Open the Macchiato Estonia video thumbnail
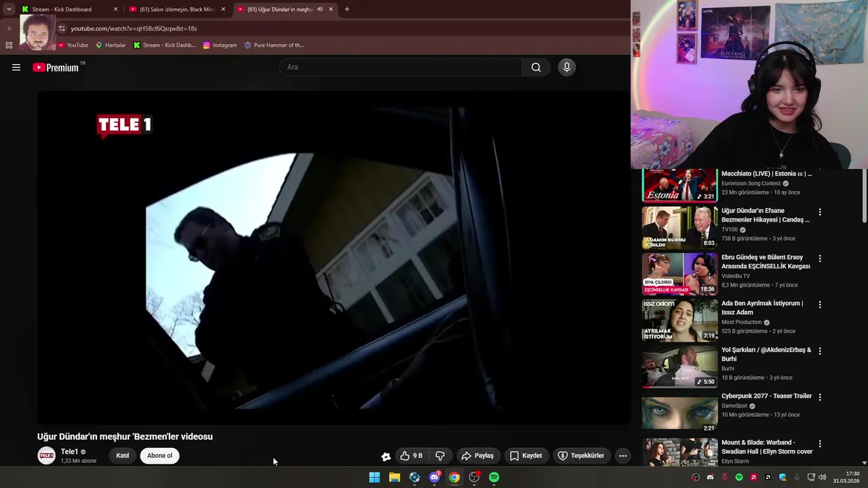Image resolution: width=868 pixels, height=488 pixels. click(x=679, y=185)
